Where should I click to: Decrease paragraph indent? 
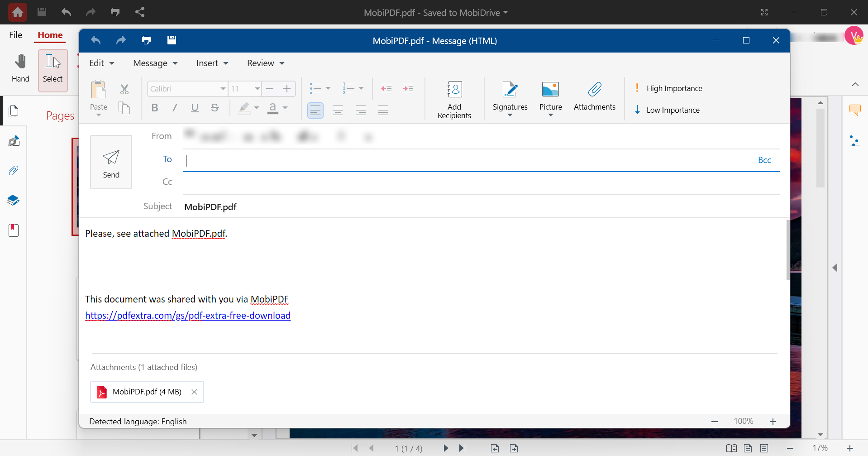386,88
